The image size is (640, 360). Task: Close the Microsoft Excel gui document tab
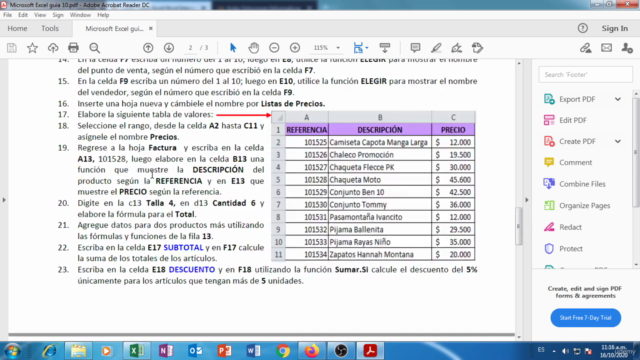tap(151, 29)
